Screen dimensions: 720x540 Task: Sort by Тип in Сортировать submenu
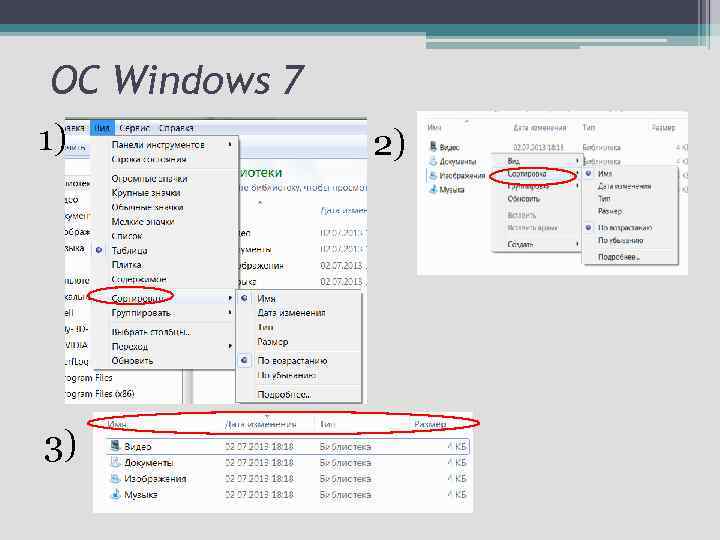tap(265, 327)
